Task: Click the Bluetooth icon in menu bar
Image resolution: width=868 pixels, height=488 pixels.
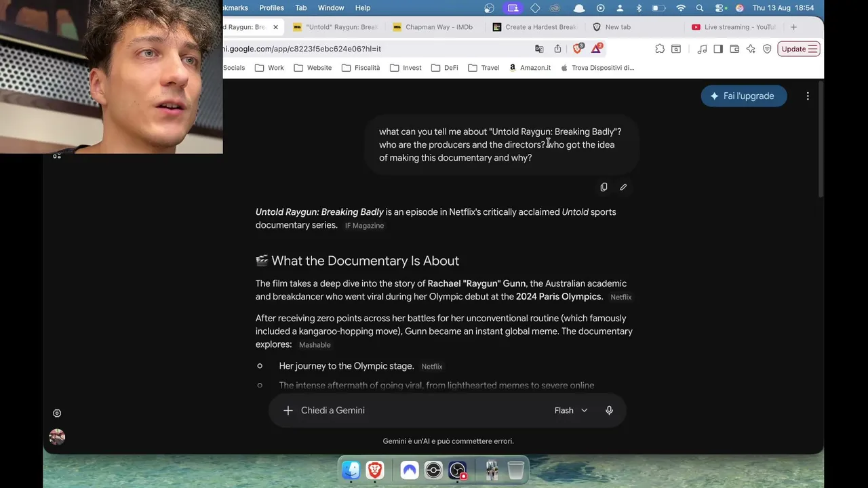Action: 639,8
